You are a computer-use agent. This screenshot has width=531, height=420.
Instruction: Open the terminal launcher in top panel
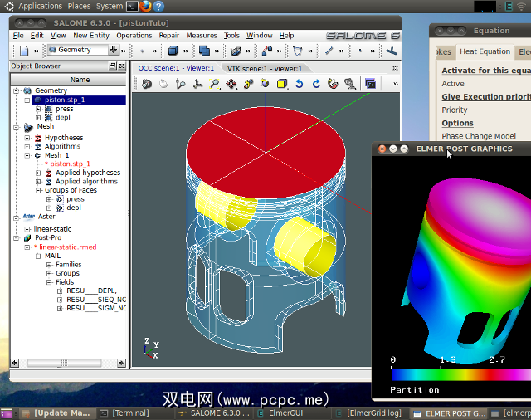(x=131, y=6)
